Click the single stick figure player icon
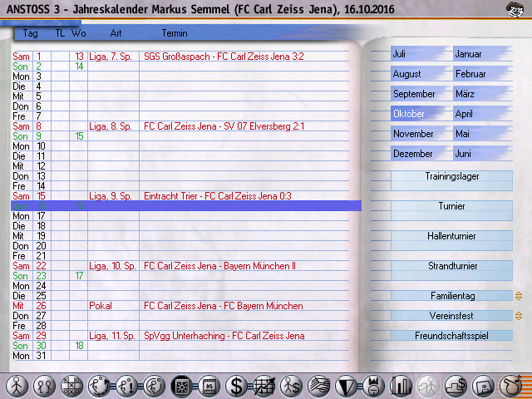The image size is (532, 399). (17, 386)
